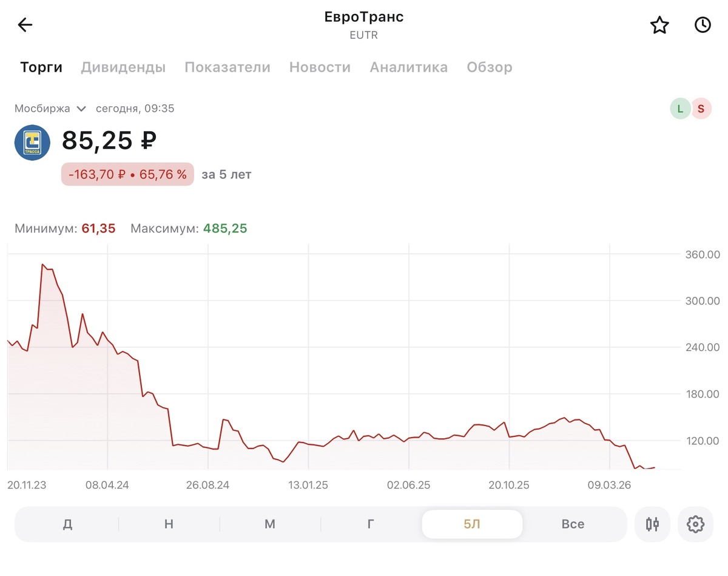This screenshot has width=728, height=576.
Task: Expand the Мосбиржа exchange dropdown
Action: click(x=51, y=109)
